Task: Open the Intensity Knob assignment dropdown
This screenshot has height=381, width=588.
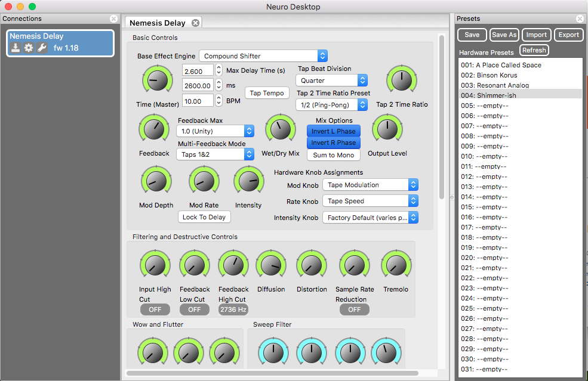Action: (x=371, y=218)
